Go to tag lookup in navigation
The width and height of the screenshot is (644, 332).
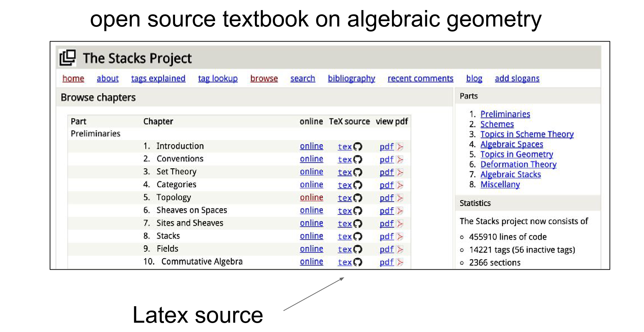point(218,78)
